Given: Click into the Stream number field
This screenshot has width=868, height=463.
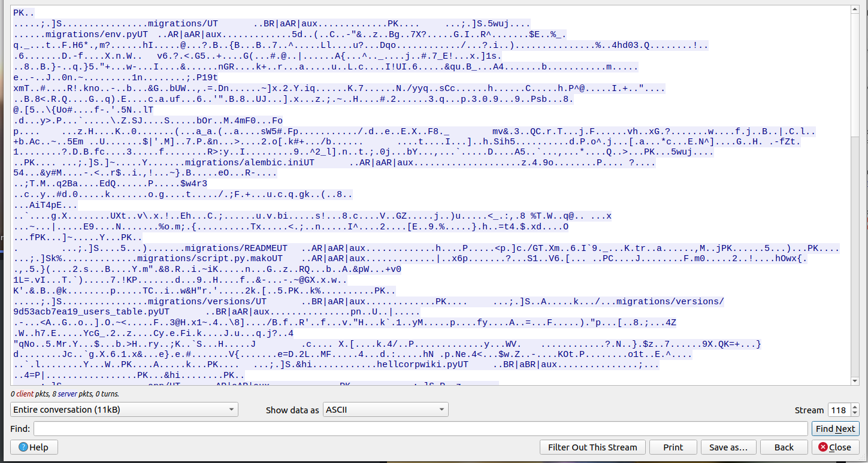Looking at the screenshot, I should pyautogui.click(x=839, y=410).
